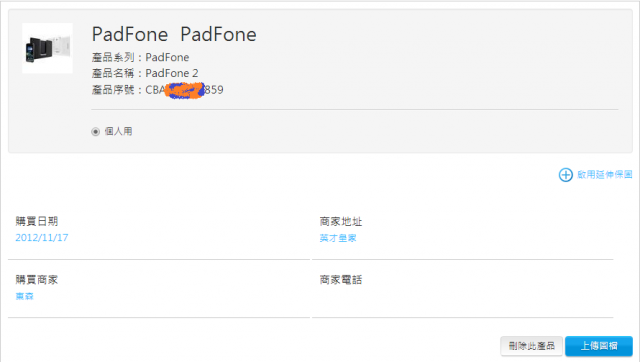
Task: Open the PadFone product thumbnail image
Action: [47, 48]
